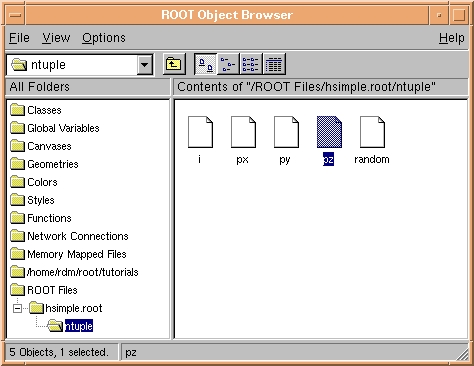The height and width of the screenshot is (366, 474).
Task: Select the random leaf icon
Action: point(372,132)
